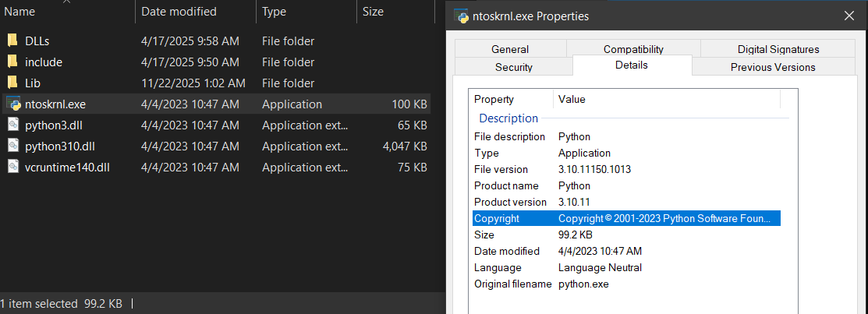The image size is (868, 314).
Task: Close the ntoskrnl.exe Properties dialog
Action: click(849, 16)
